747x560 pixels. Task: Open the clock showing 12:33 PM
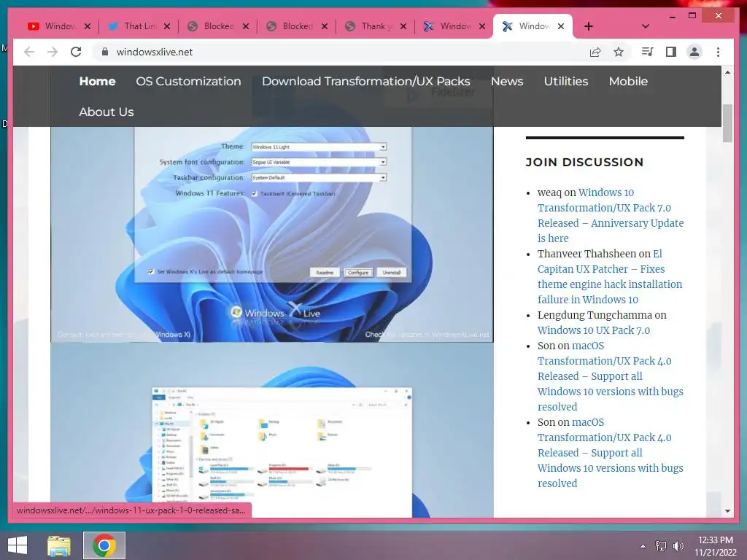715,546
